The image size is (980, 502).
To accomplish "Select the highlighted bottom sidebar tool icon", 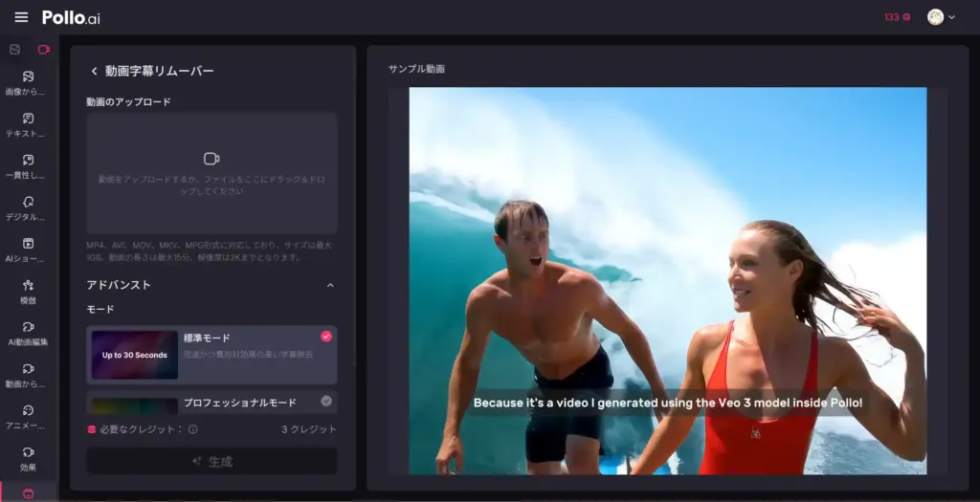I will pyautogui.click(x=28, y=493).
